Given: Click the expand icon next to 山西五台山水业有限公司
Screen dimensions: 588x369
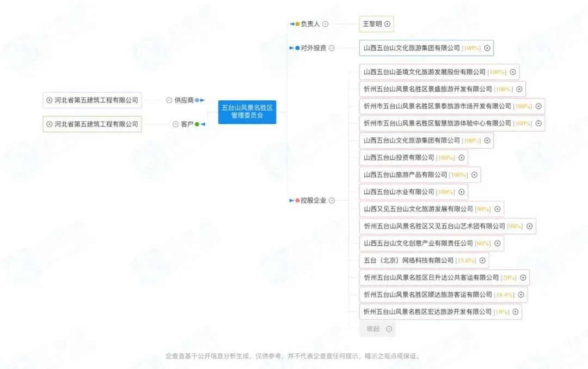Looking at the screenshot, I should pos(462,192).
